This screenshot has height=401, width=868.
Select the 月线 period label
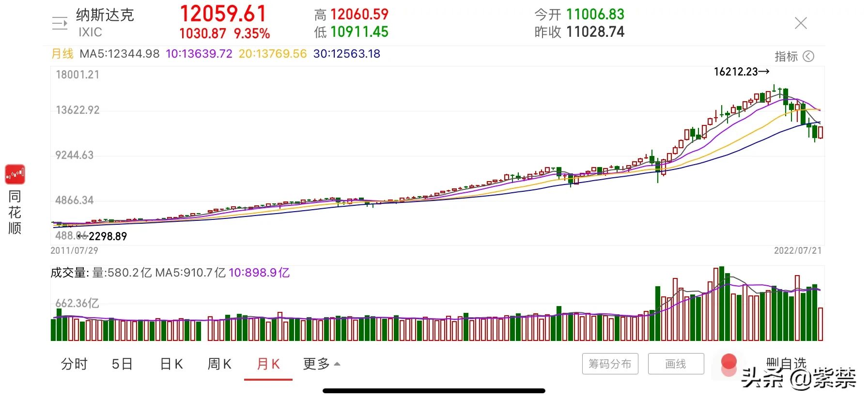(x=62, y=54)
